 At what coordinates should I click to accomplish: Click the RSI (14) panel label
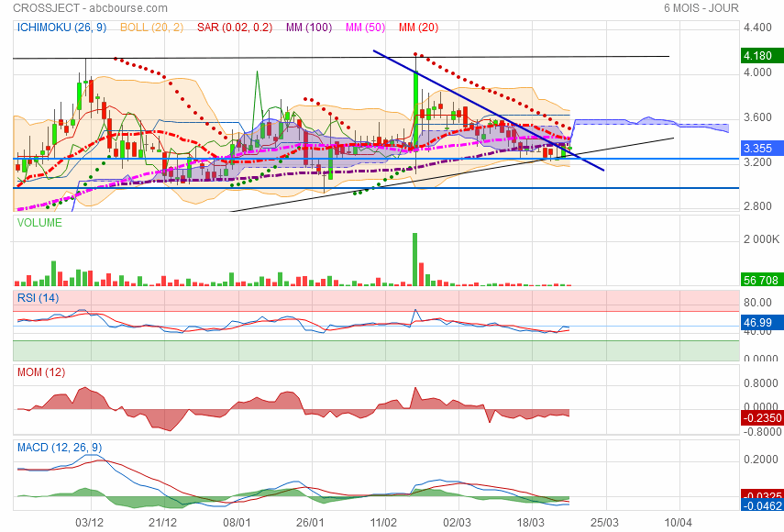coord(38,298)
